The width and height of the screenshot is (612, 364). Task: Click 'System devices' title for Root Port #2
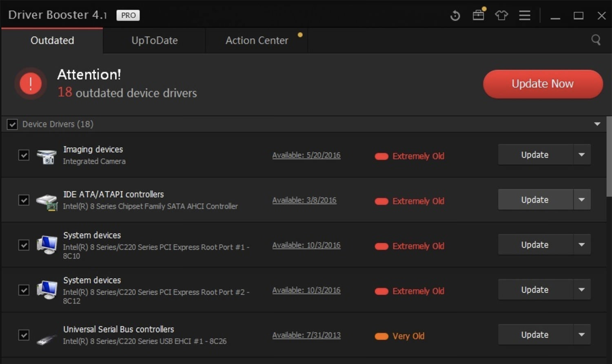[92, 280]
